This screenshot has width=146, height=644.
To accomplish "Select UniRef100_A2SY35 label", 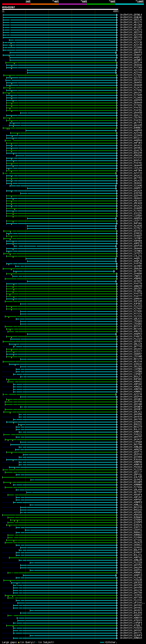I will (131, 45).
